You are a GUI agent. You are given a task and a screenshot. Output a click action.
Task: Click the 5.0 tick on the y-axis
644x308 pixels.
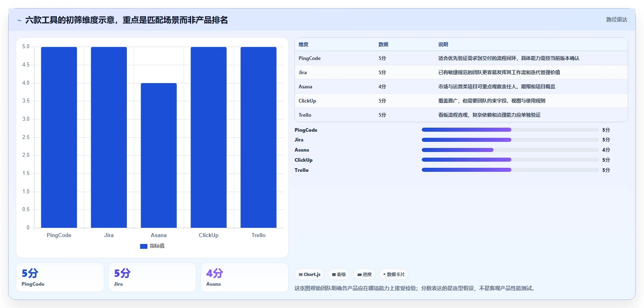point(26,47)
